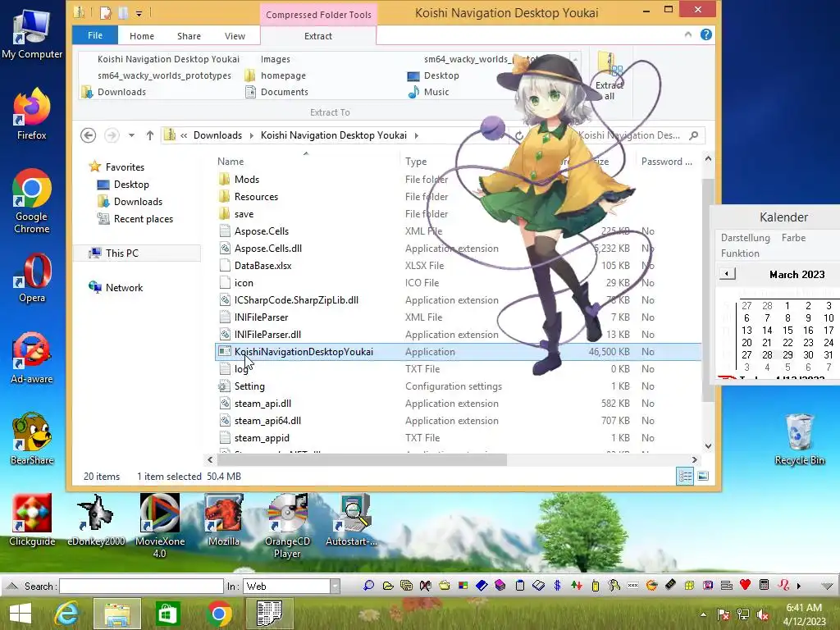Click the Extract all button
Viewport: 840px width, 630px height.
[x=609, y=76]
